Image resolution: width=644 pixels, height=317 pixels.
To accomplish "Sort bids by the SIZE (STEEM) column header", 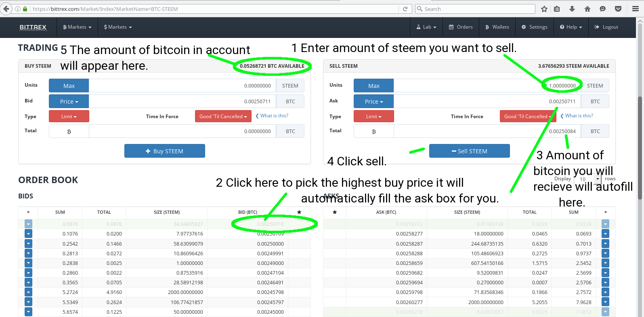I will (x=167, y=212).
